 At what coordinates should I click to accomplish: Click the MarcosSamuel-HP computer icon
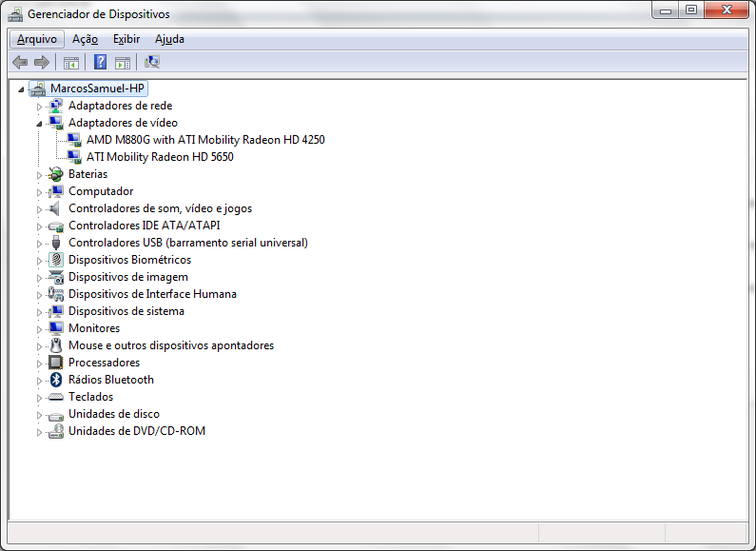tap(38, 89)
